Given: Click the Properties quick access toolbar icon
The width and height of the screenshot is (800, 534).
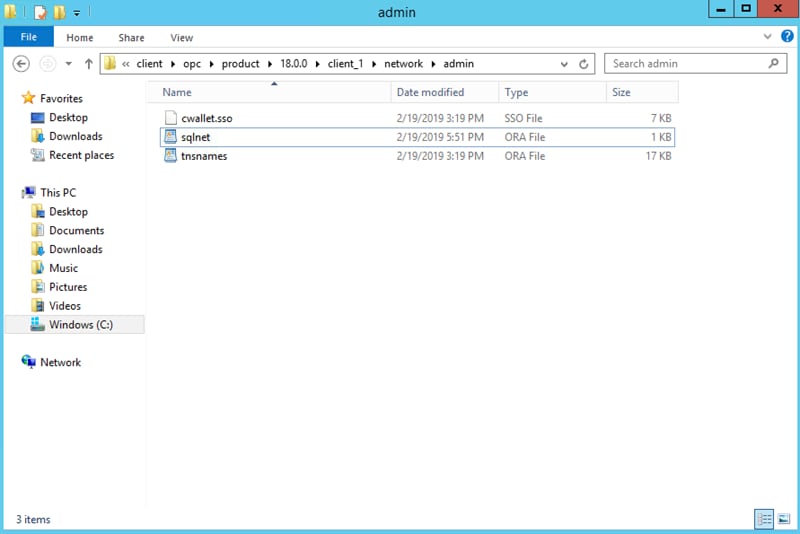Looking at the screenshot, I should pos(40,12).
